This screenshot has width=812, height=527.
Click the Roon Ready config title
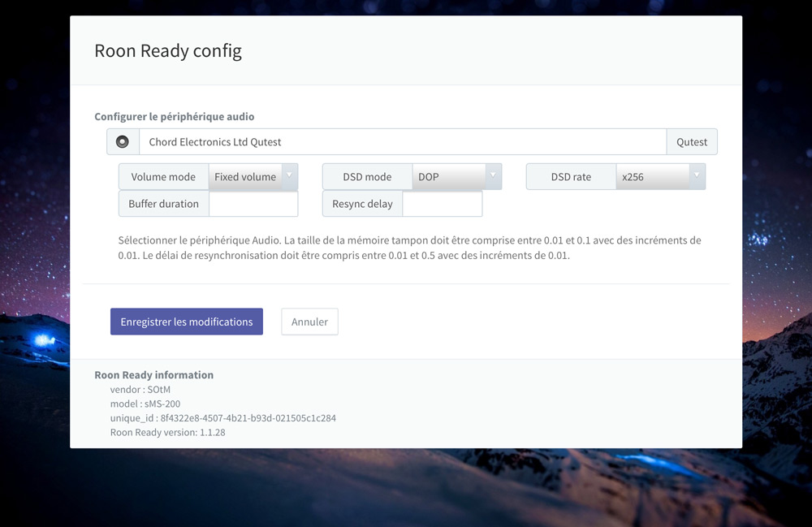[168, 50]
